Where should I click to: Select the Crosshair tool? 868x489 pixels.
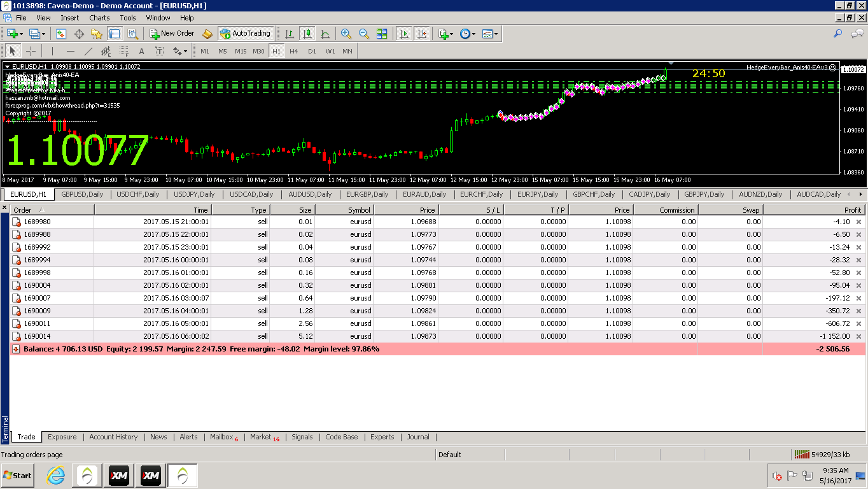click(x=31, y=51)
